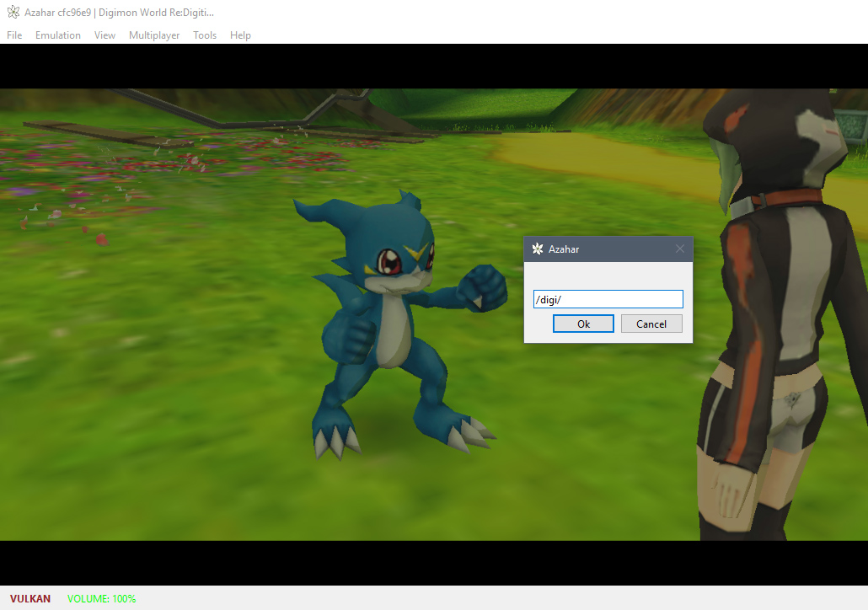
Task: Click the Azahar flower icon in dialog title
Action: pyautogui.click(x=538, y=249)
